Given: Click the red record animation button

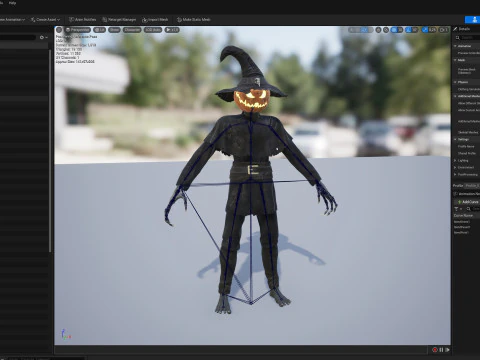Looking at the screenshot, I should tap(435, 350).
